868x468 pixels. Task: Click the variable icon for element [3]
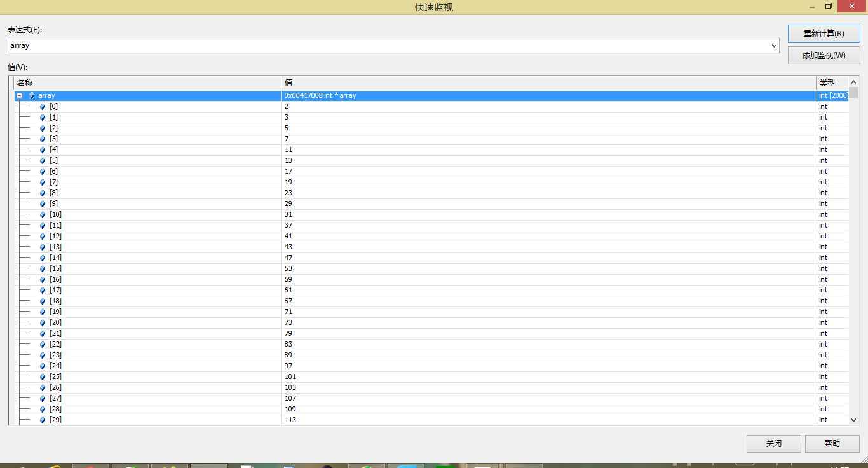(43, 139)
